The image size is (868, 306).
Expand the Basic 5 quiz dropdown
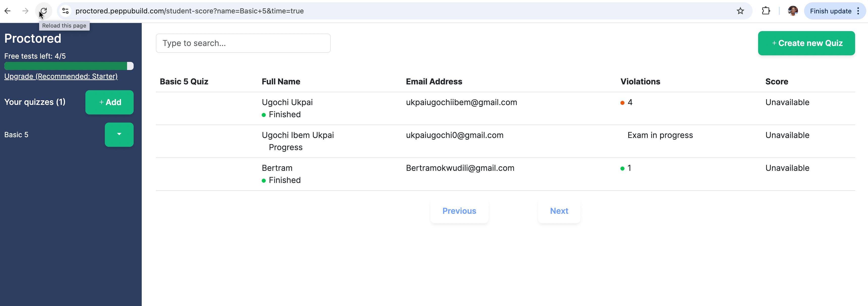point(119,134)
